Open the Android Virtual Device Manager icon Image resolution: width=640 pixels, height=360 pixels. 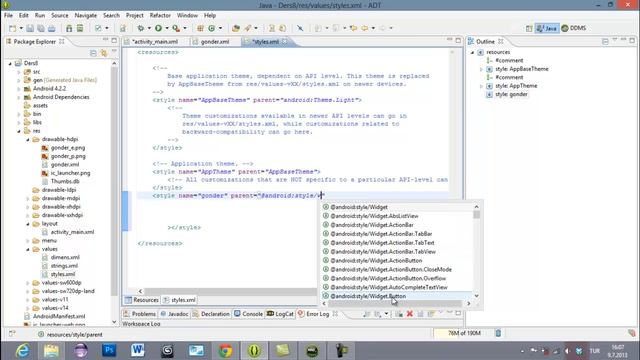pos(80,28)
